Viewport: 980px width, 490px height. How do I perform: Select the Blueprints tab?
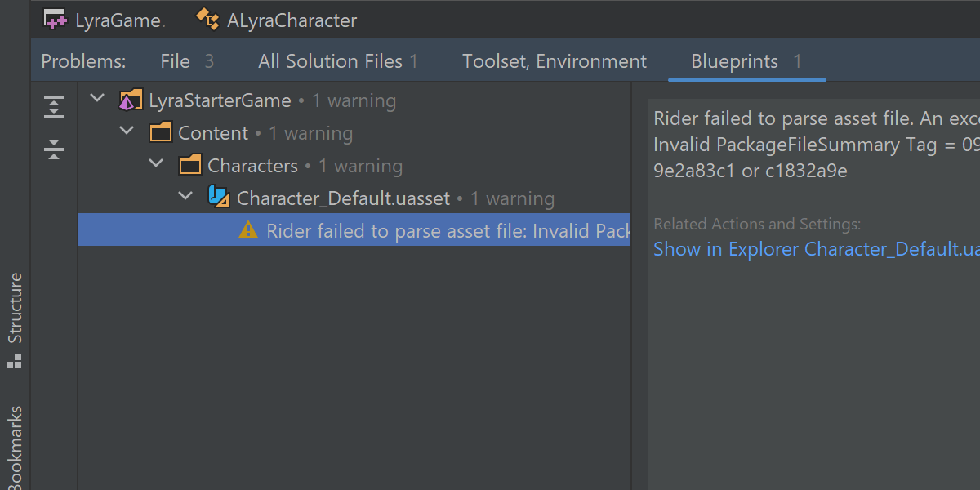(x=746, y=61)
